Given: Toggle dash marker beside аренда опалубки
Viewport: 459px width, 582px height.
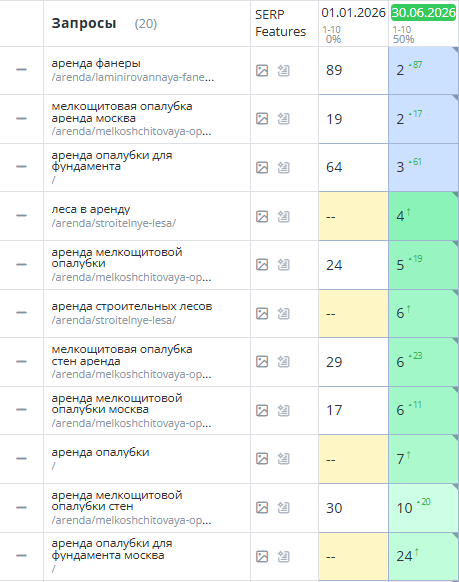Looking at the screenshot, I should point(22,458).
